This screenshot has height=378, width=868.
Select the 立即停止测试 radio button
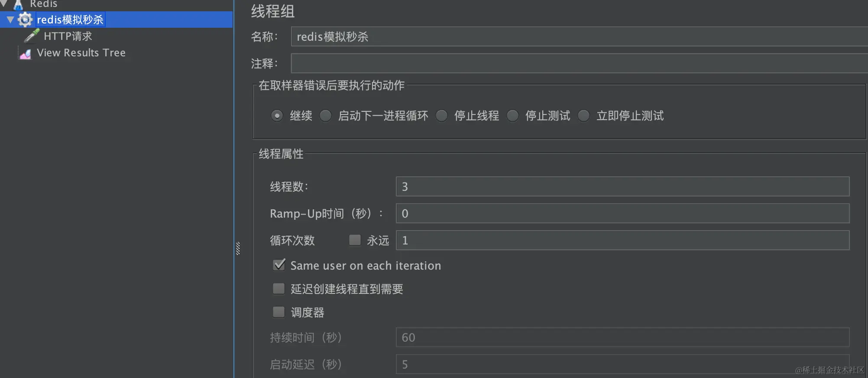pyautogui.click(x=583, y=116)
